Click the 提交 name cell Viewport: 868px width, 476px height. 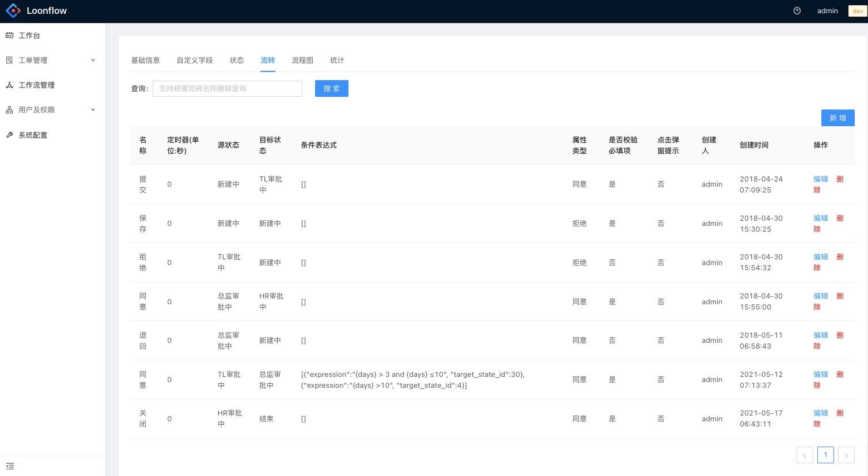point(143,184)
